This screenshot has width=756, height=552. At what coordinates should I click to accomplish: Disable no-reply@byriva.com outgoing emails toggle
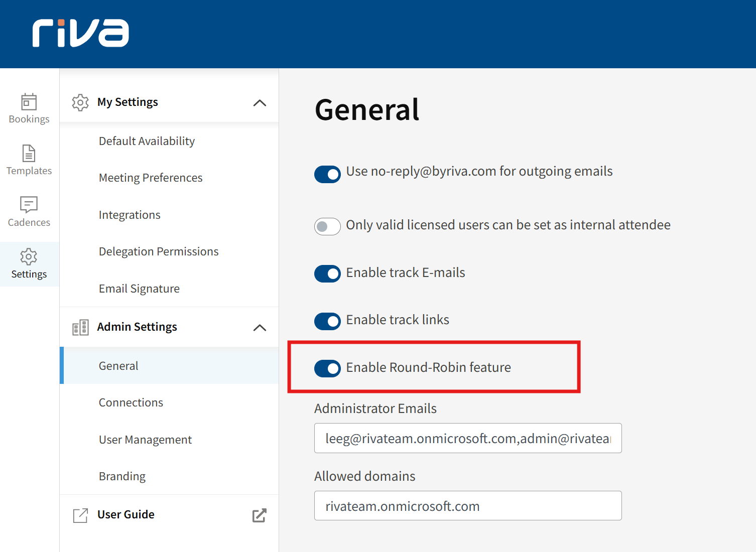coord(327,175)
